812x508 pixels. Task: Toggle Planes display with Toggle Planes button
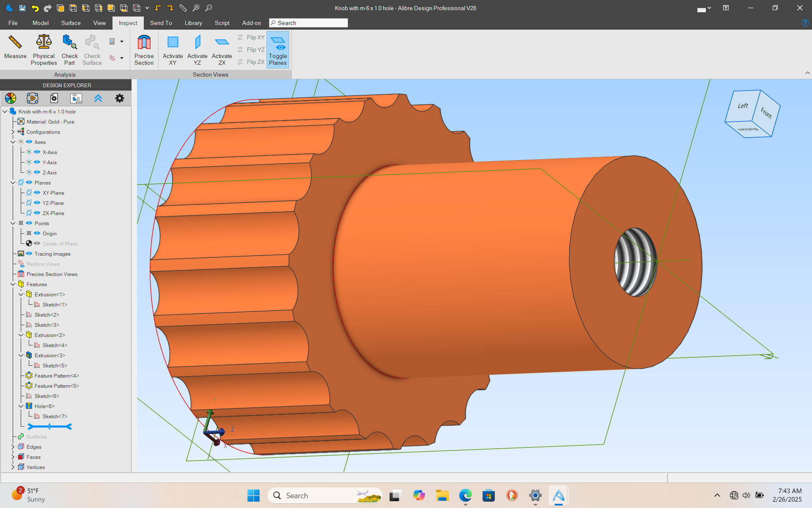[x=278, y=50]
